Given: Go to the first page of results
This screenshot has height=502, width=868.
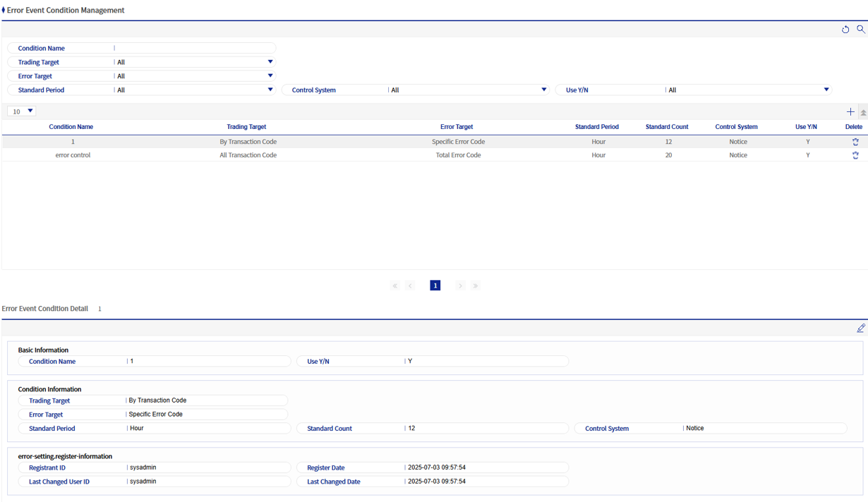Looking at the screenshot, I should 394,286.
